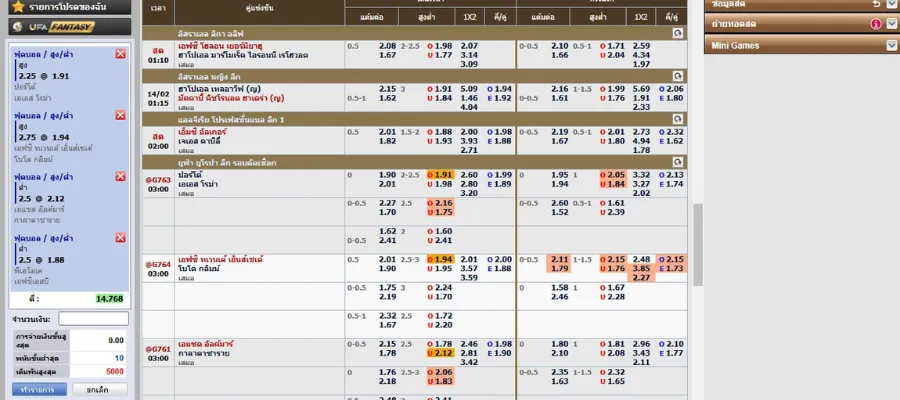Remove the 2.75 @ 1.94 bet from slip
This screenshot has width=900, height=400.
pos(121,117)
